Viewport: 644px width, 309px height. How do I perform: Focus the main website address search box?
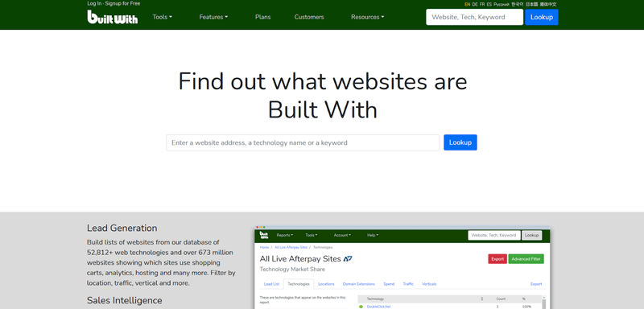303,142
